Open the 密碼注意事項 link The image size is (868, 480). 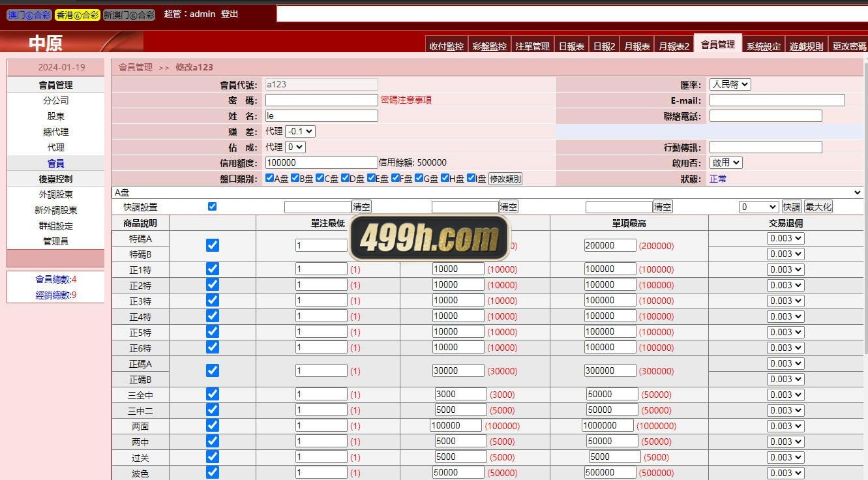pyautogui.click(x=406, y=100)
